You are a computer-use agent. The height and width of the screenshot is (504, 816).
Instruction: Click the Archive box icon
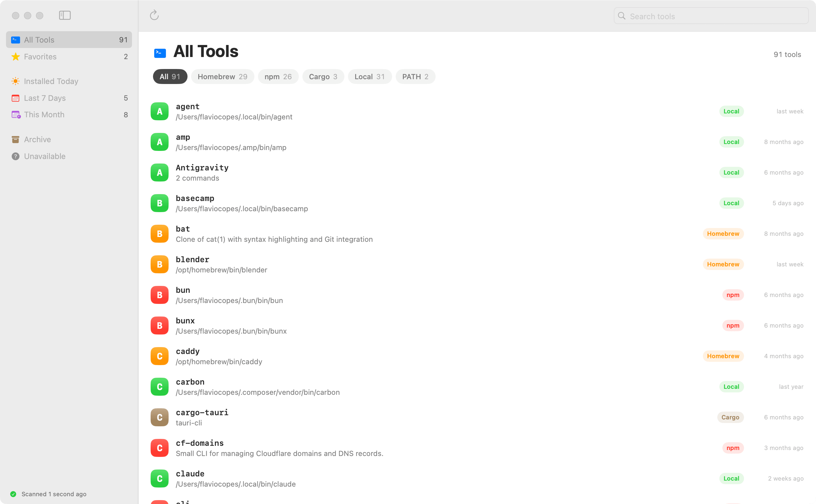point(15,139)
